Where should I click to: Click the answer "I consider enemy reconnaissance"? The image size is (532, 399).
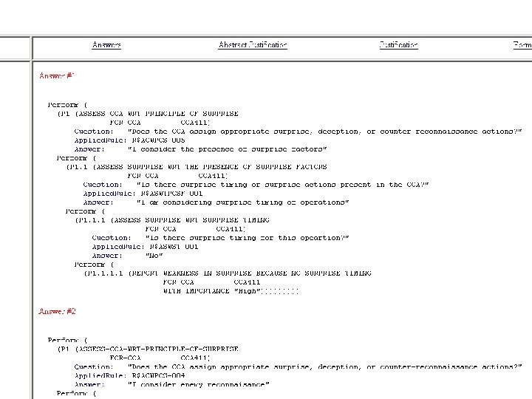point(171,384)
